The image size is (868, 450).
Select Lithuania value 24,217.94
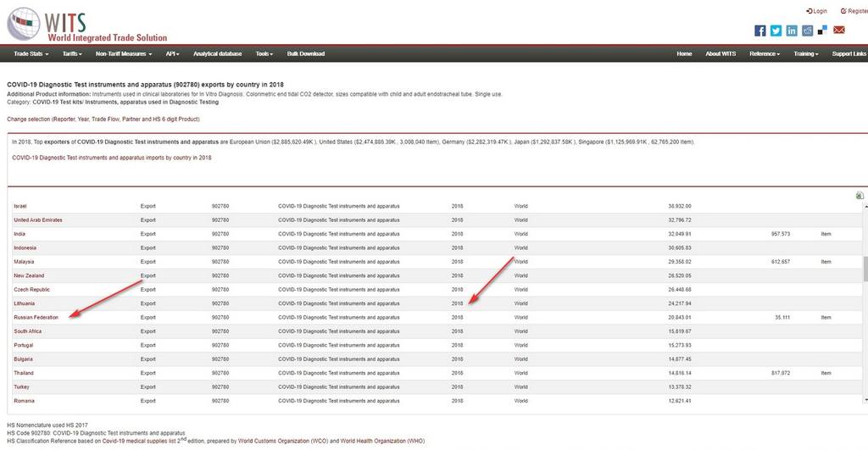[x=679, y=303]
